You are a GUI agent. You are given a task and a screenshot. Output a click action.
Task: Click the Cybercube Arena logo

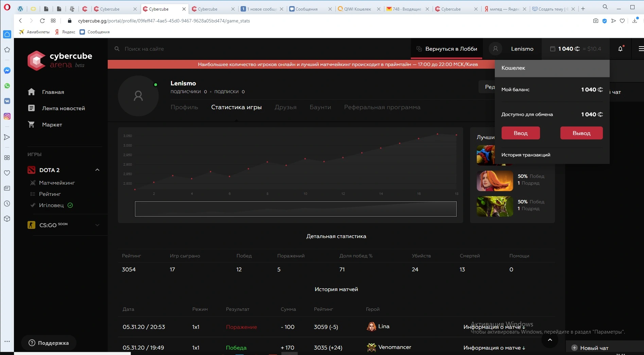pos(60,60)
